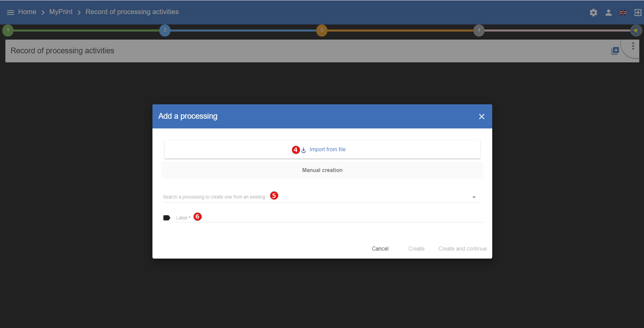Open the settings gear icon
The width and height of the screenshot is (644, 328).
pyautogui.click(x=593, y=12)
